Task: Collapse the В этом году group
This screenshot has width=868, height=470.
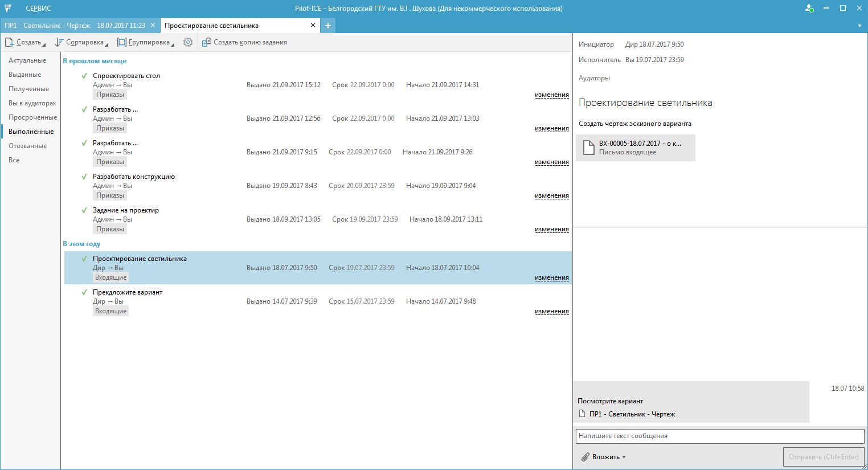Action: click(81, 244)
